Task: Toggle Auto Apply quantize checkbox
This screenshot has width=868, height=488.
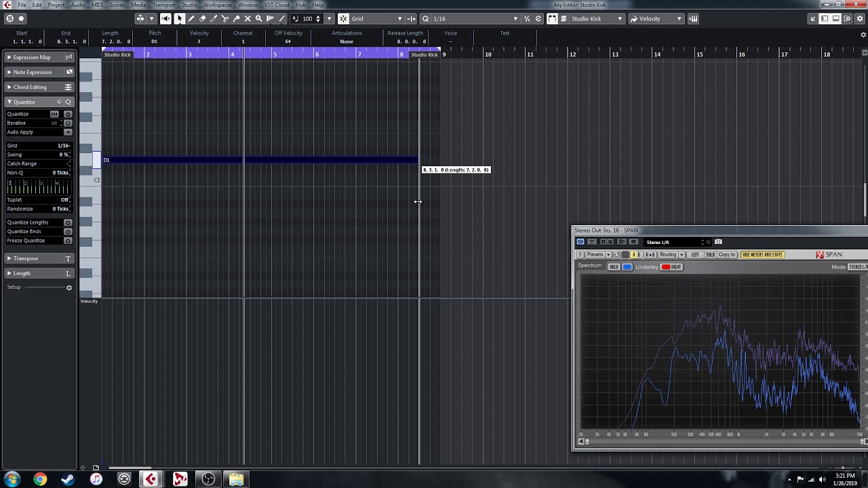Action: click(68, 132)
